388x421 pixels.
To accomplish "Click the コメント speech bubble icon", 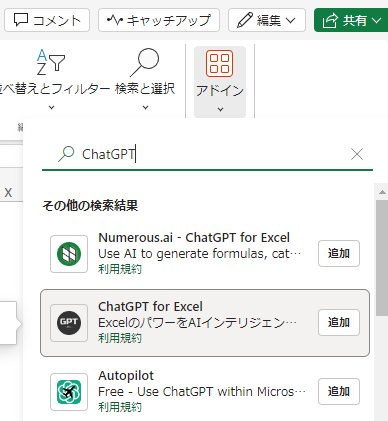I will (21, 20).
